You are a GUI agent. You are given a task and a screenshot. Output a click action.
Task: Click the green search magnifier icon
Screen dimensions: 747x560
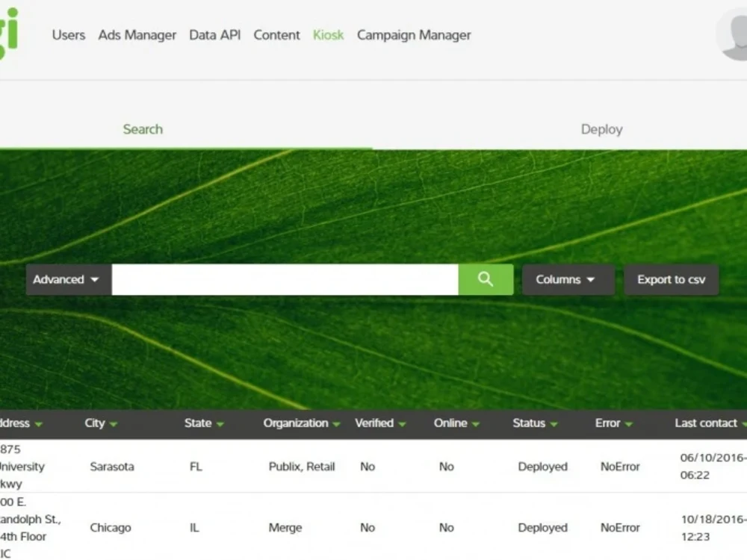coord(486,279)
